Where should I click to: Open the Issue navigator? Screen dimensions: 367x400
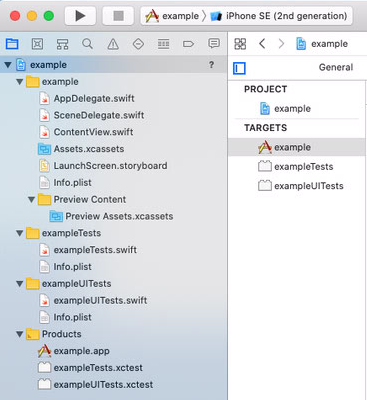[x=113, y=44]
